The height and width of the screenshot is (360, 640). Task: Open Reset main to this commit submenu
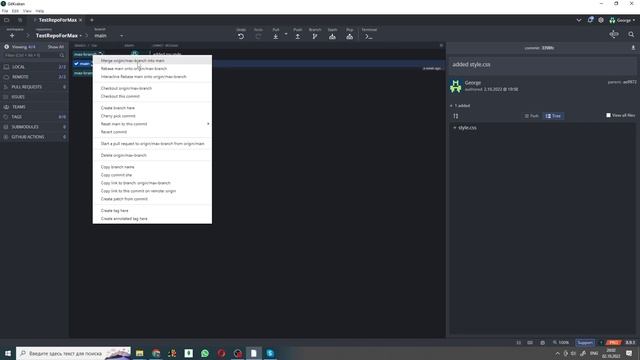[152, 124]
